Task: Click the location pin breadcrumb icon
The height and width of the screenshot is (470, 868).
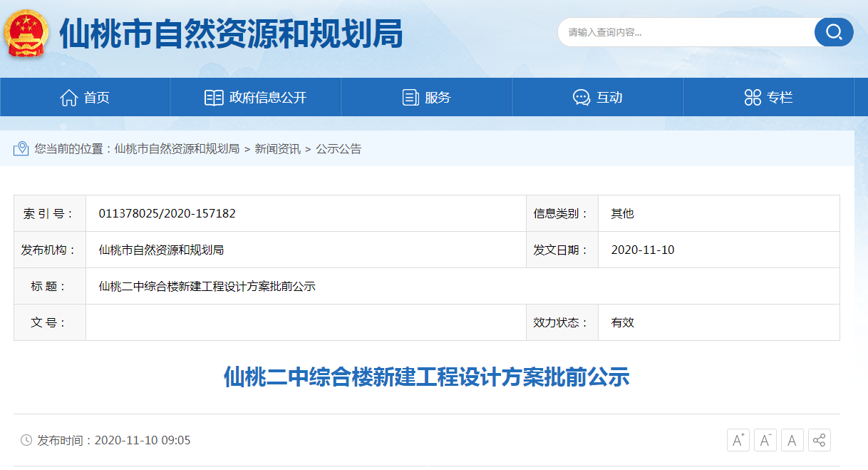Action: (21, 148)
